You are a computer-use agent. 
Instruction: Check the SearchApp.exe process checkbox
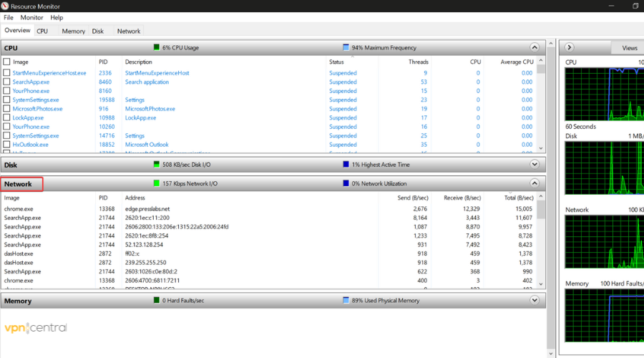(7, 82)
